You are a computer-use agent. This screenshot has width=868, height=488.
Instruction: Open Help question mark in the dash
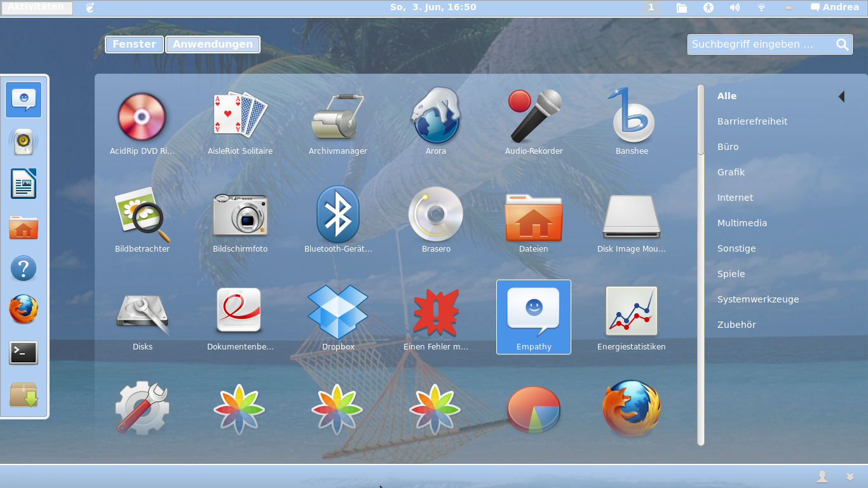pos(24,269)
